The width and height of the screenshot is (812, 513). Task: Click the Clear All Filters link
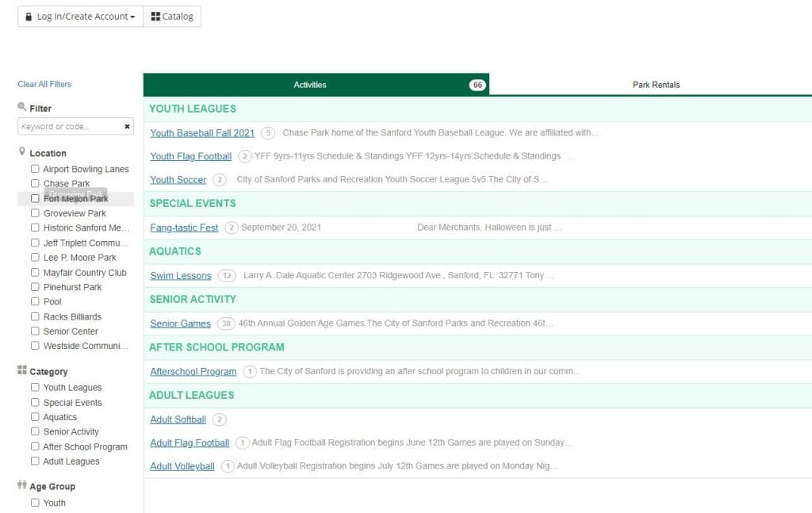click(44, 84)
